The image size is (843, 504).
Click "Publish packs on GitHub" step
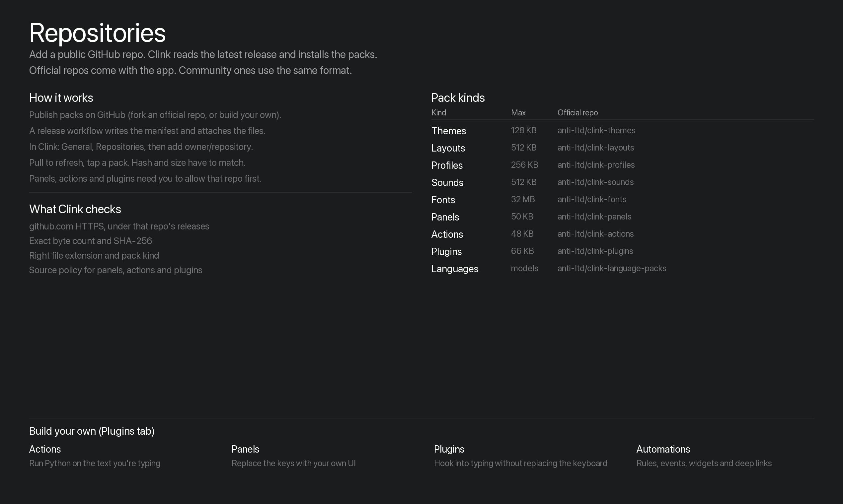click(x=155, y=115)
